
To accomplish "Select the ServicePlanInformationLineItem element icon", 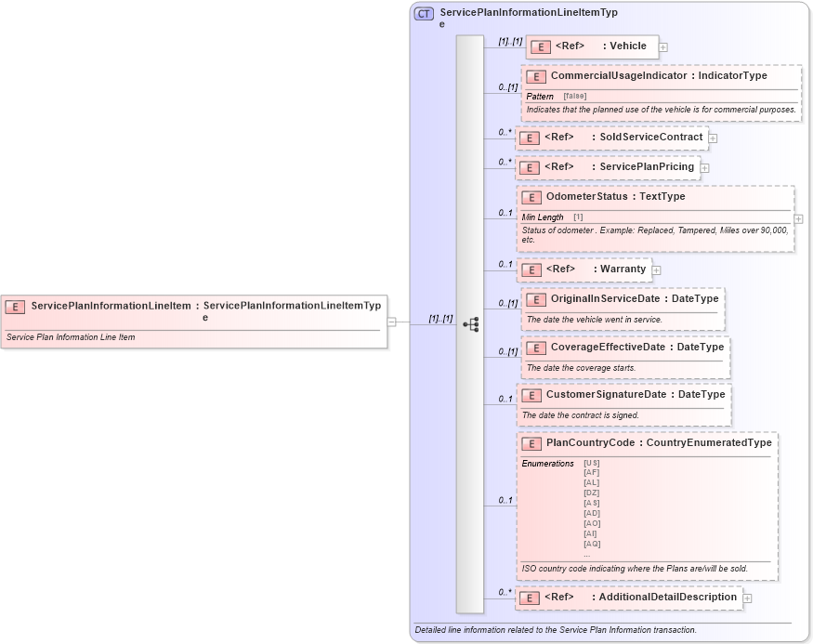I will (x=14, y=305).
